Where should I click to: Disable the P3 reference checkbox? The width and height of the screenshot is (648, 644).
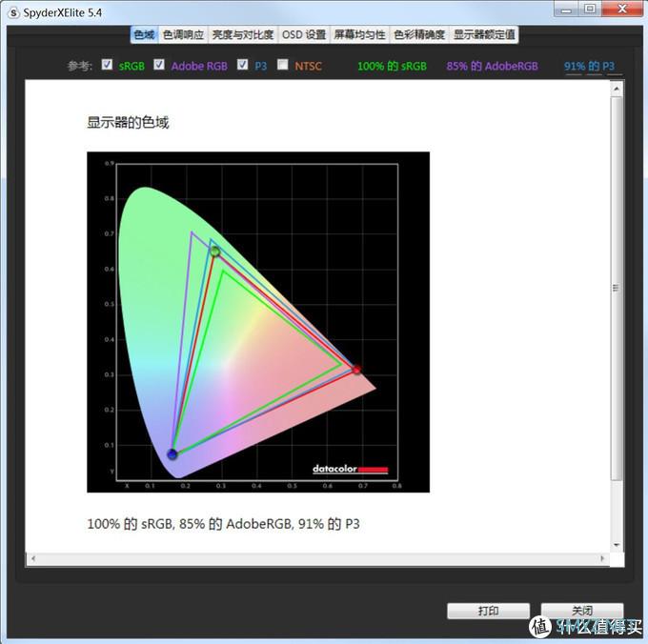click(243, 65)
